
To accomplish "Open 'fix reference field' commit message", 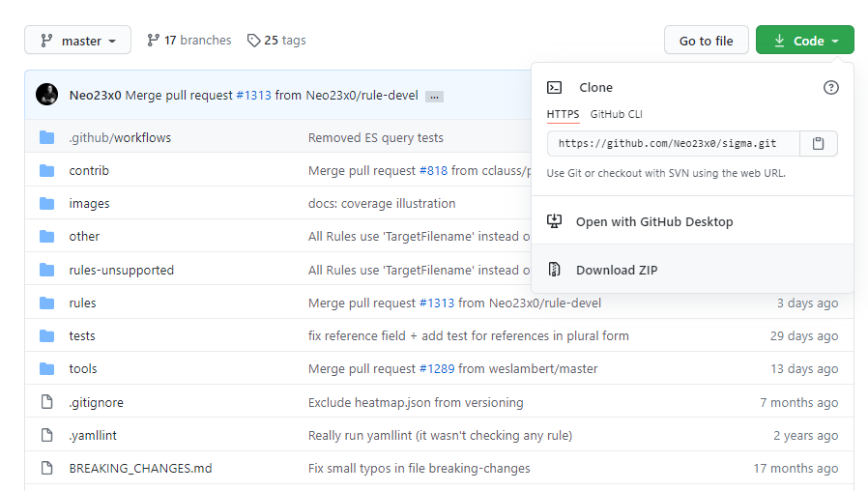I will (469, 336).
